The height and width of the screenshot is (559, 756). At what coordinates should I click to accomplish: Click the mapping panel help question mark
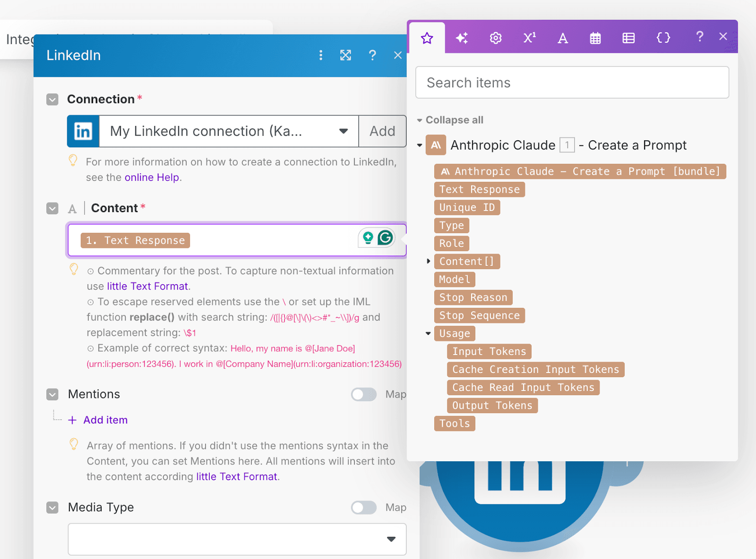[x=700, y=36]
